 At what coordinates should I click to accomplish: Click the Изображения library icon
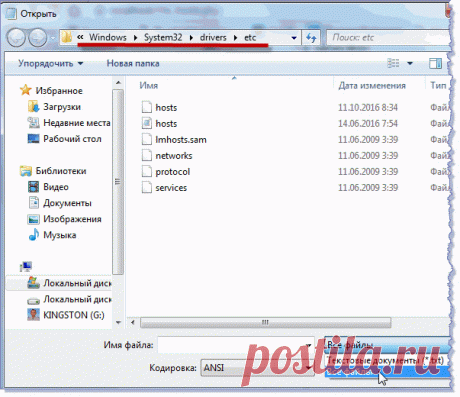coord(33,219)
